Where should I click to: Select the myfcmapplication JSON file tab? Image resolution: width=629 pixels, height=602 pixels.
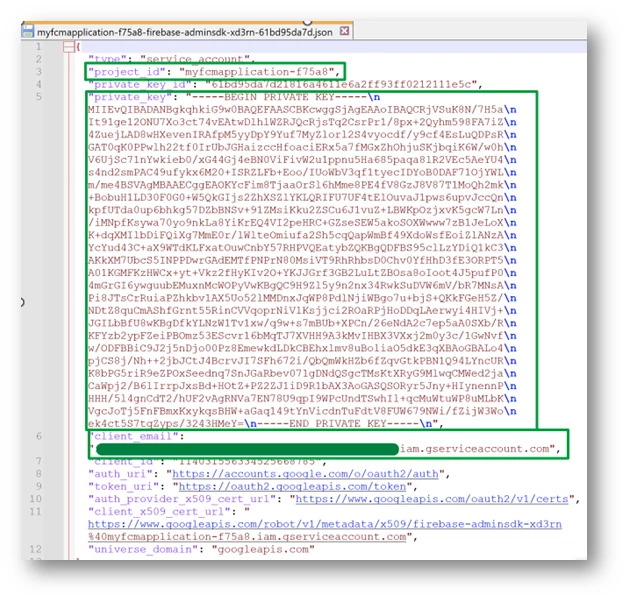185,32
